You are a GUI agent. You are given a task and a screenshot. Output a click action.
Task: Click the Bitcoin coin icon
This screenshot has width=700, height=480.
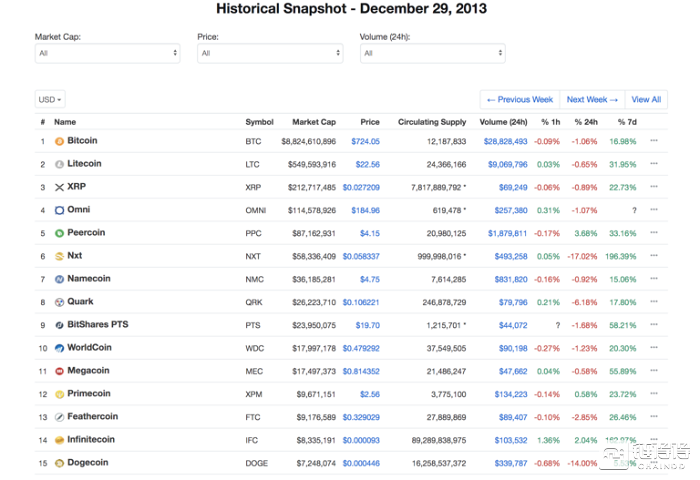point(59,142)
